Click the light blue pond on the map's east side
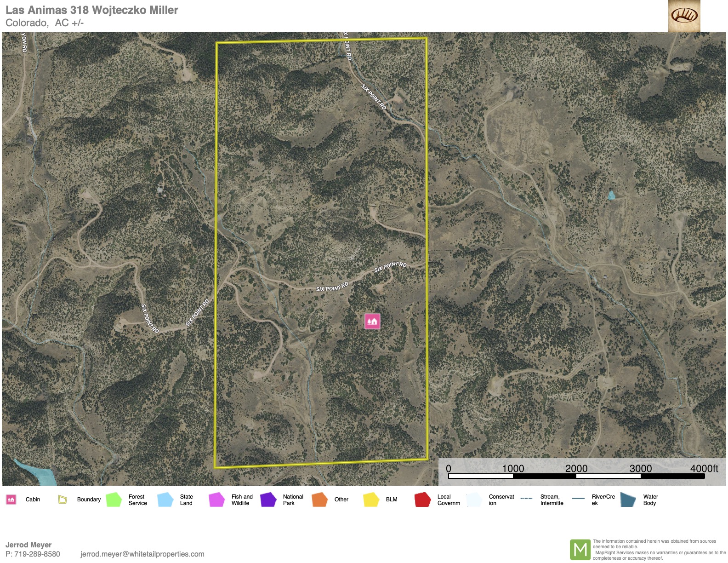 [611, 195]
